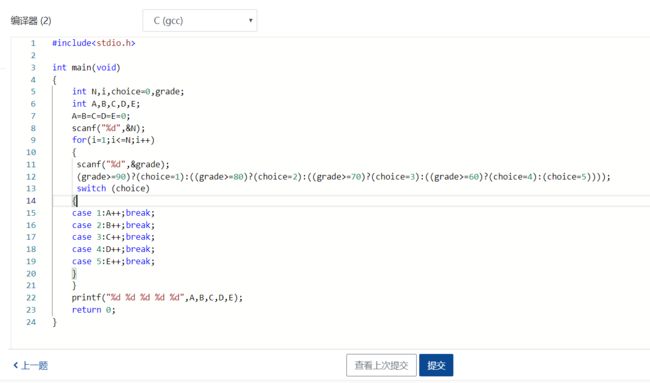Click the case 1:A++;break; line

[x=113, y=213]
